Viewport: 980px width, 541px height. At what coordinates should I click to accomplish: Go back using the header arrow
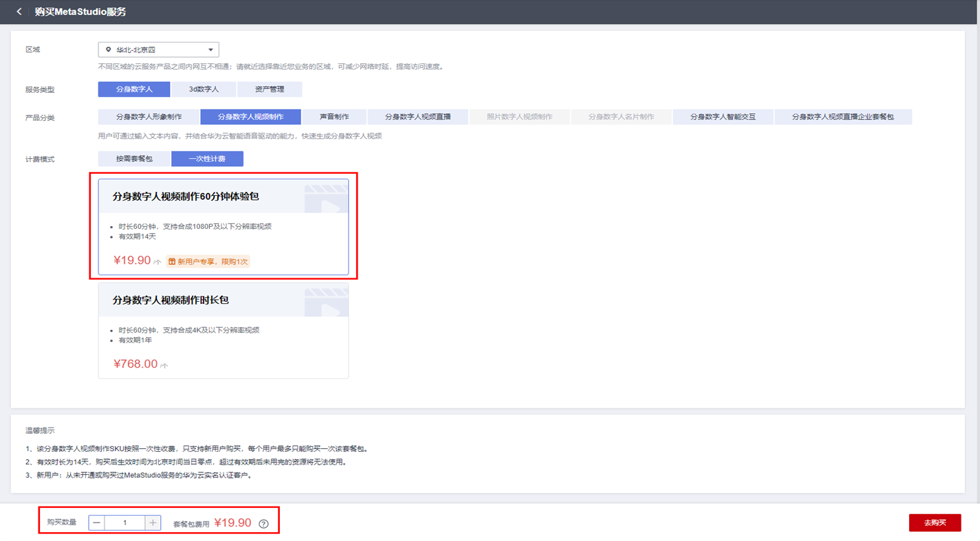point(19,12)
